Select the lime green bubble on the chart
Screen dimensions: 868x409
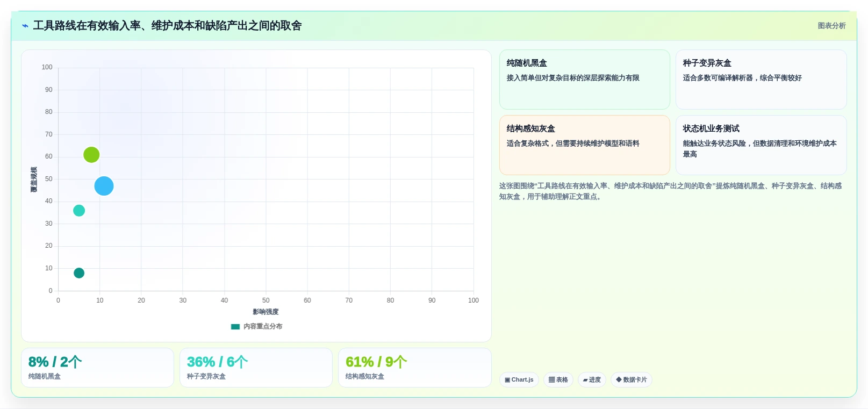[91, 155]
